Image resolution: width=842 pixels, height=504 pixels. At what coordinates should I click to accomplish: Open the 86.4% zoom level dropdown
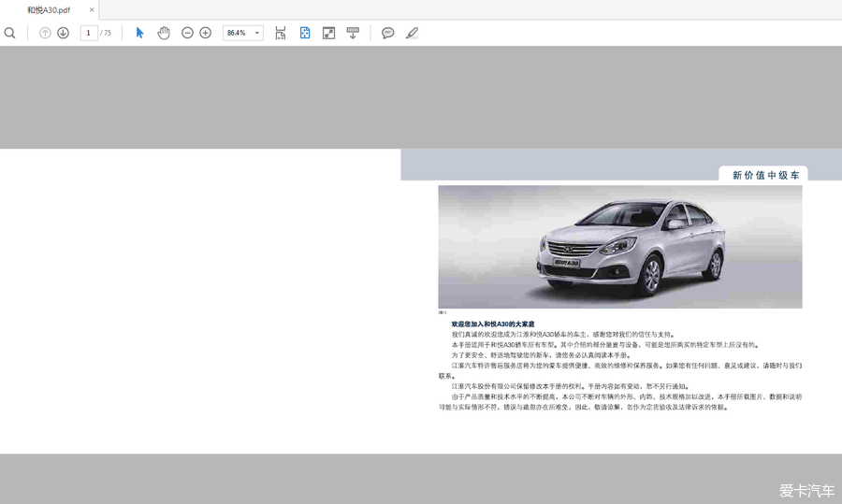242,33
